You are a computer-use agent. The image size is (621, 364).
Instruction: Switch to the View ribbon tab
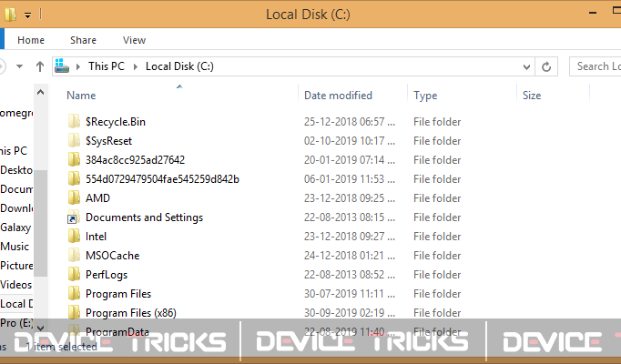[134, 40]
